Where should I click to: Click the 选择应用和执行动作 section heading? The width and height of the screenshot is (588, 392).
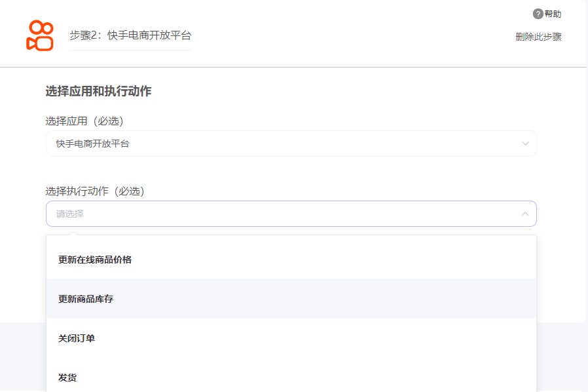(x=98, y=91)
